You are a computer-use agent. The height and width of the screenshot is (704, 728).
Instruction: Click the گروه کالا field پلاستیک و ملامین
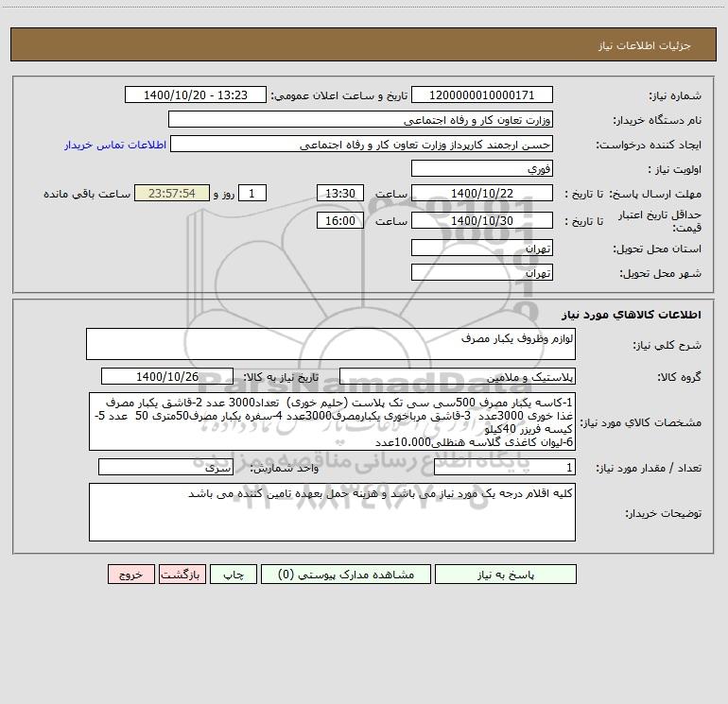tap(458, 376)
